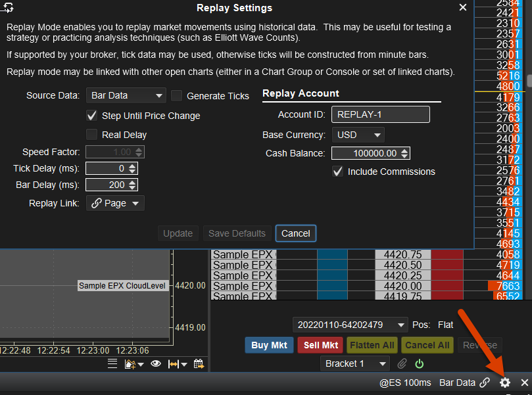Viewport: 532px width, 395px height.
Task: Enable the Real Delay checkbox
Action: pos(92,135)
